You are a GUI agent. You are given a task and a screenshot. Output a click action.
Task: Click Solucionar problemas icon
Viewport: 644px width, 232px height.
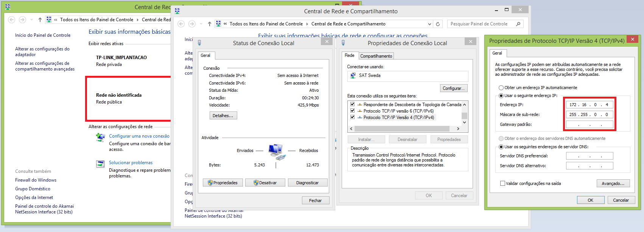pyautogui.click(x=100, y=164)
